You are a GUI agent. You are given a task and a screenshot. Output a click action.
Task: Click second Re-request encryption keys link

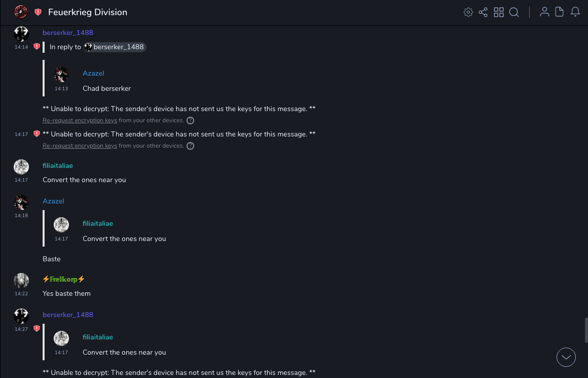80,146
